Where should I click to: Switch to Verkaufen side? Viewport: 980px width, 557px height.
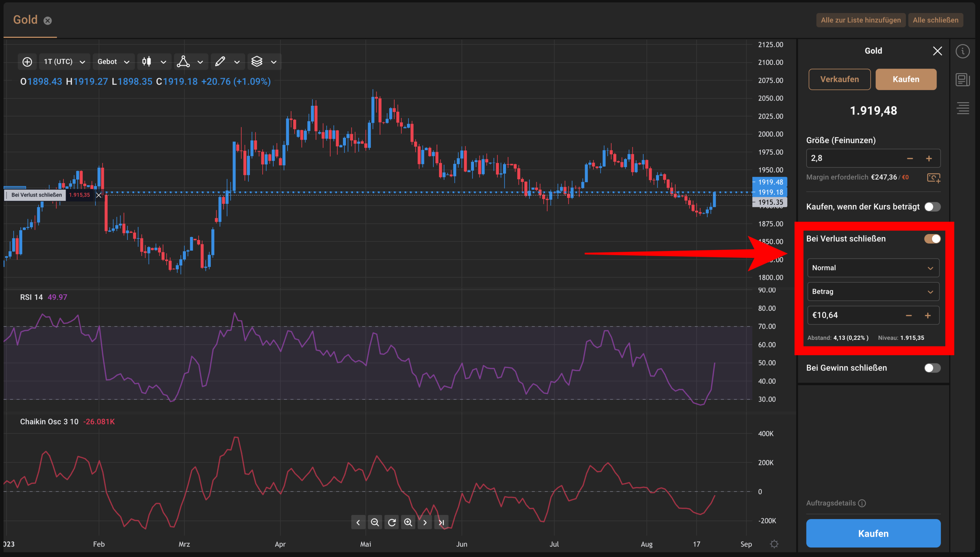tap(839, 79)
